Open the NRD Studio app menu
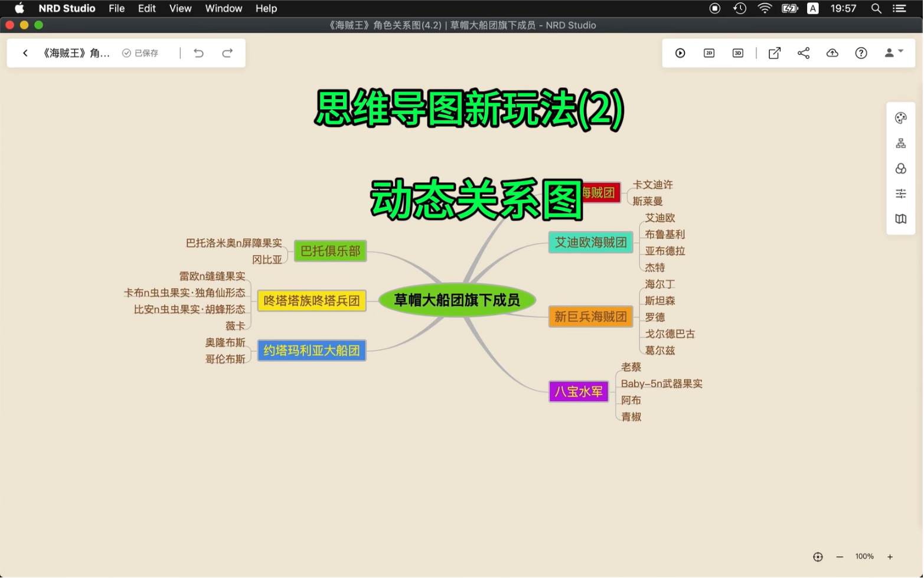The image size is (924, 578). (x=67, y=8)
